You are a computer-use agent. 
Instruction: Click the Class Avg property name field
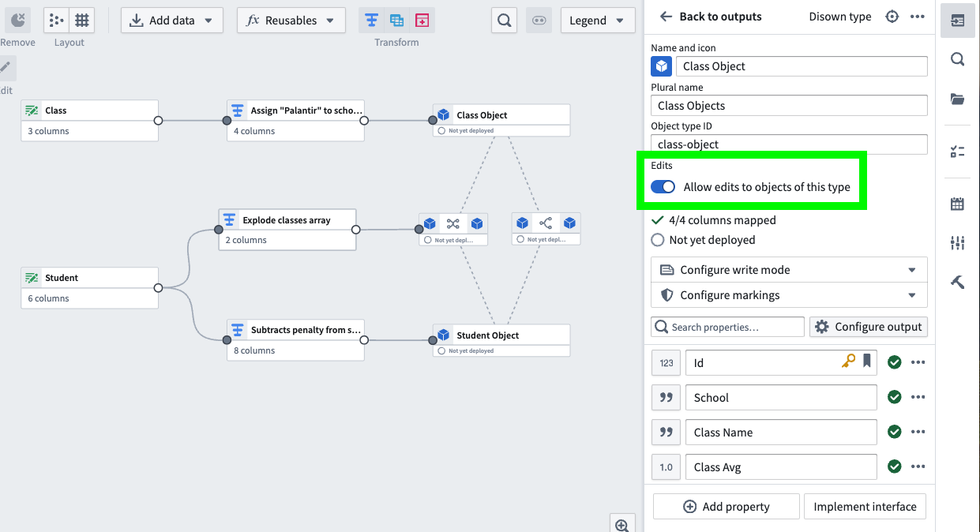tap(781, 467)
